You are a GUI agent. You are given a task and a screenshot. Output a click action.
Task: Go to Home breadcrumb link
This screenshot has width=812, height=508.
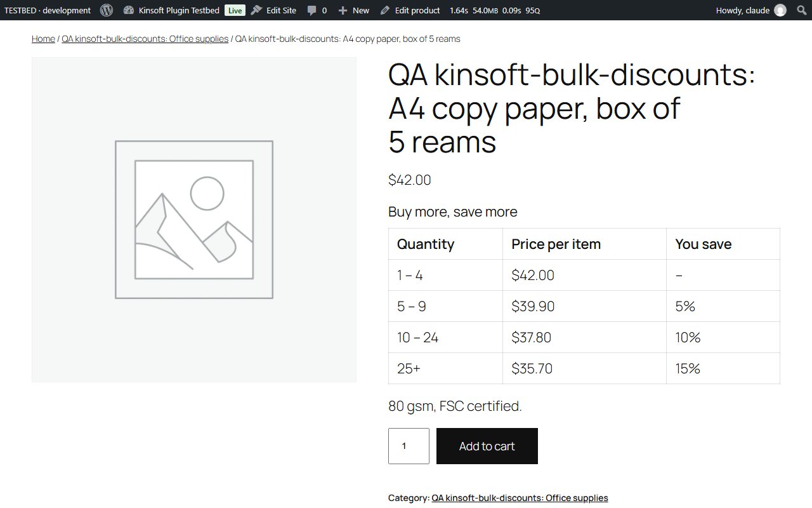[43, 39]
